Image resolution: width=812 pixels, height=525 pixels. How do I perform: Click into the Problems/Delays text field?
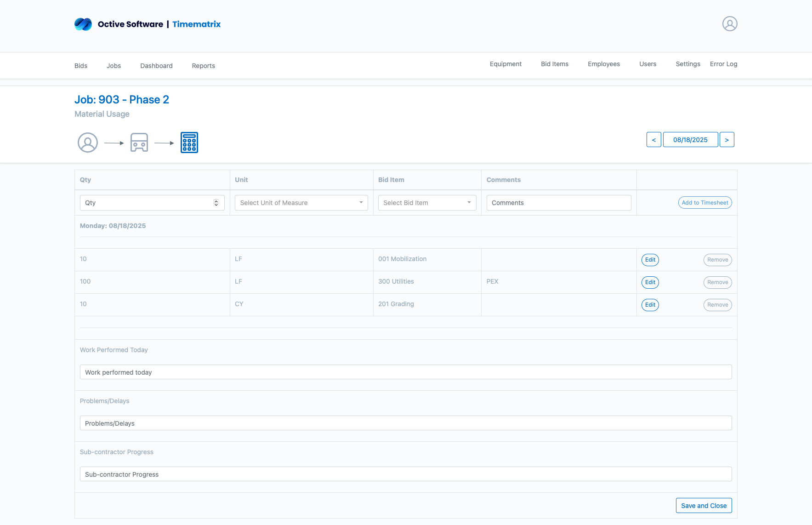pos(405,423)
